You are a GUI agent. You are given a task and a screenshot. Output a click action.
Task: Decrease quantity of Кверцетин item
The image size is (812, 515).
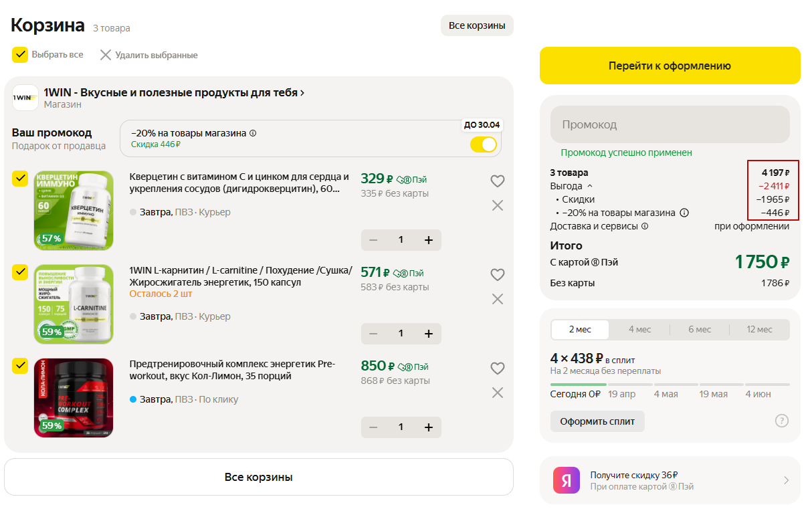click(374, 240)
